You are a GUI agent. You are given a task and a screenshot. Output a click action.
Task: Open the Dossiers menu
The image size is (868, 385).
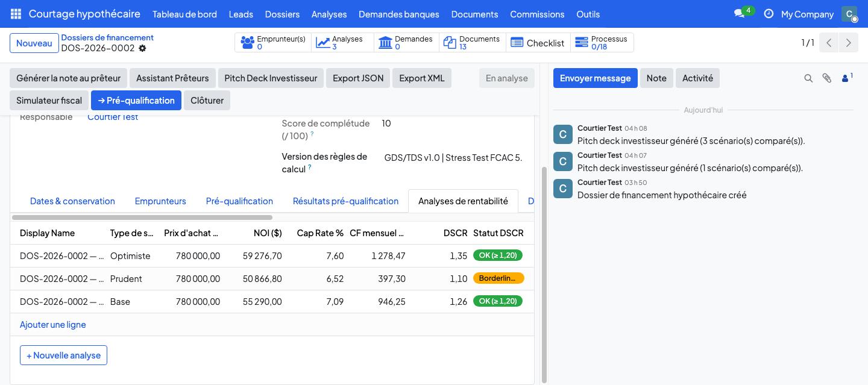tap(282, 14)
